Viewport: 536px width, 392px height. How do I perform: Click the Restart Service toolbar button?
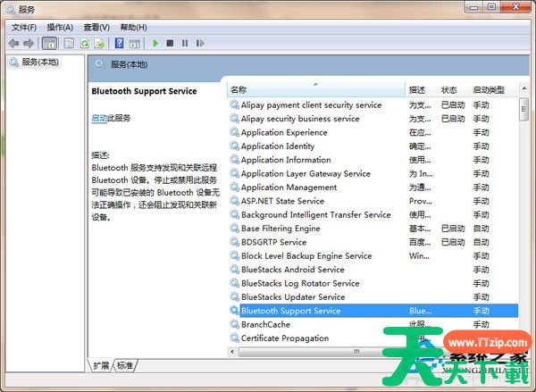(x=199, y=43)
